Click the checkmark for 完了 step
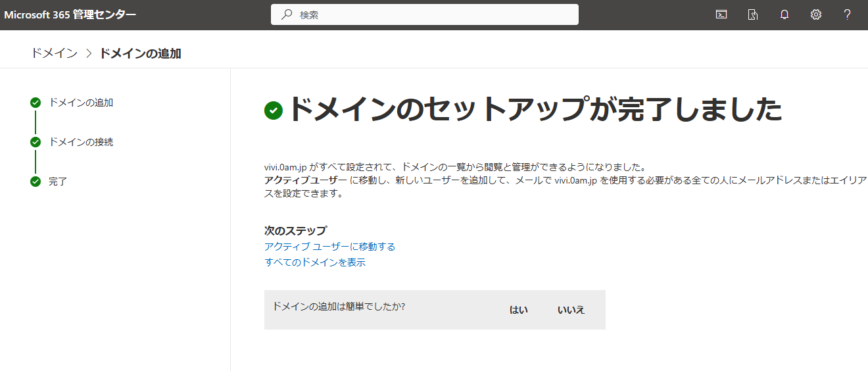Screen dimensions: 868x371 [36, 182]
